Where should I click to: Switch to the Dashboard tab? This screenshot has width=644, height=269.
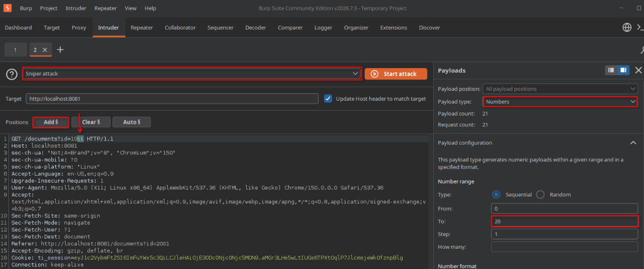(x=18, y=28)
